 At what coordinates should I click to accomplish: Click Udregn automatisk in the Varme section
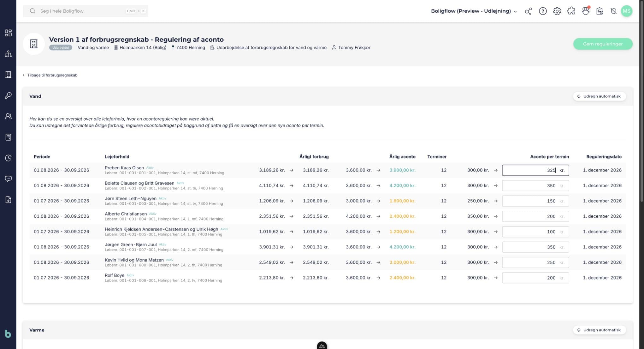pyautogui.click(x=599, y=330)
